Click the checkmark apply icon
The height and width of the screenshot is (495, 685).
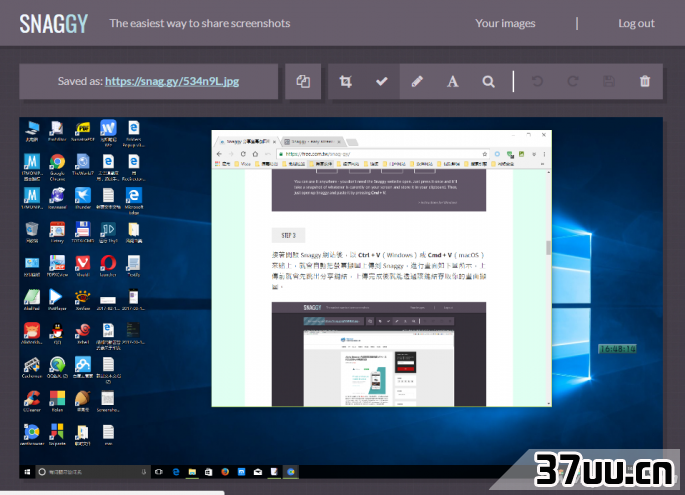coord(381,81)
